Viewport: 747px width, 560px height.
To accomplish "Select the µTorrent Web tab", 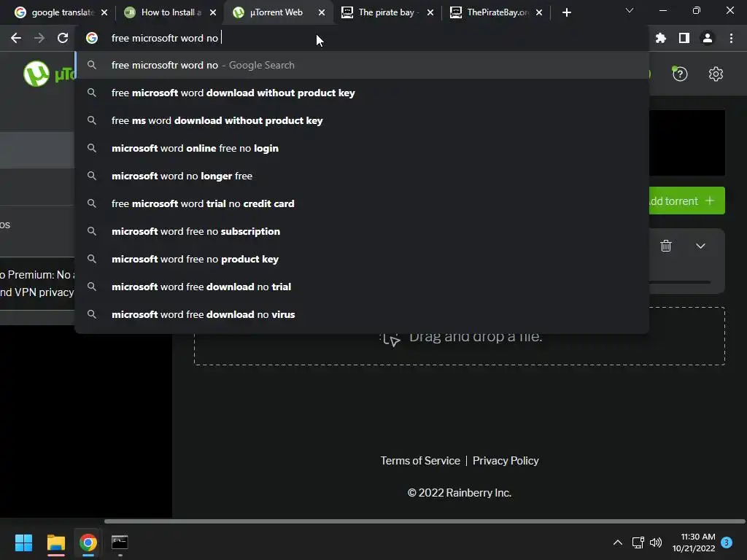I will click(279, 12).
